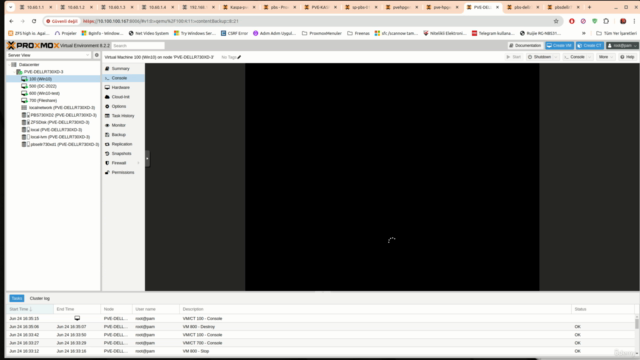
Task: Open a new browser tab with plus
Action: point(589,7)
